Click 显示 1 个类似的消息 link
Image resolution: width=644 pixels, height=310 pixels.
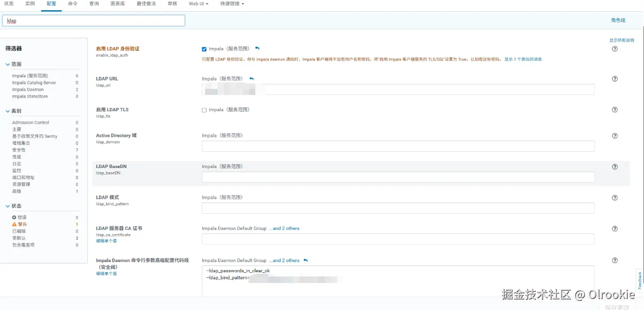(523, 59)
